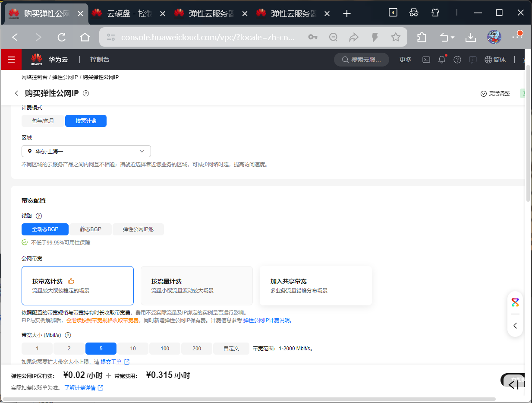The width and height of the screenshot is (532, 403).
Task: Click the zoom-out magnifier in address bar
Action: [x=333, y=38]
